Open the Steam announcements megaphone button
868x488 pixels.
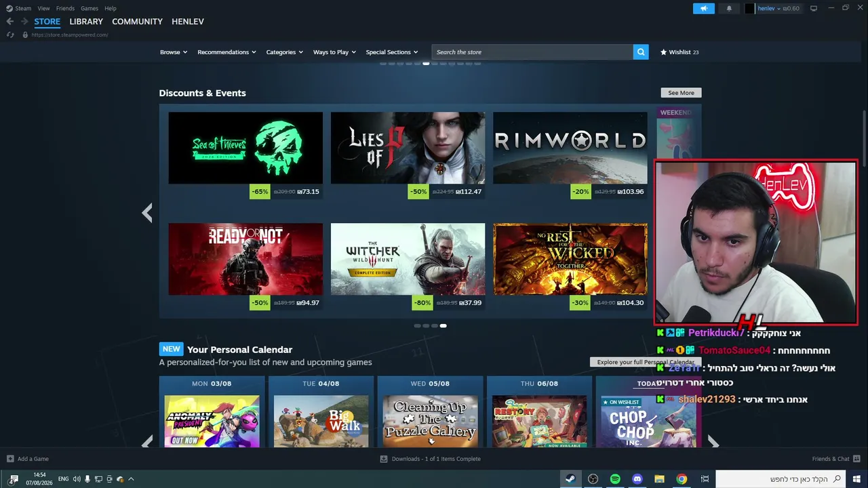coord(704,8)
